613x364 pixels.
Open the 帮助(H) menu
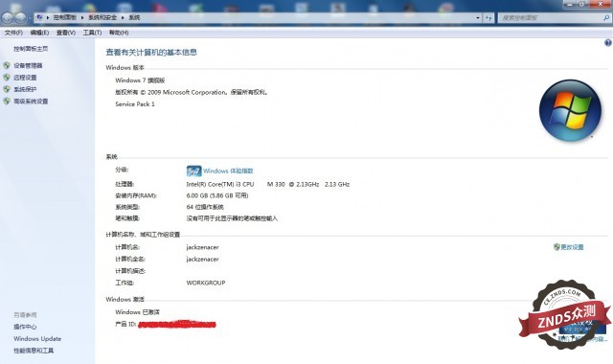[119, 33]
